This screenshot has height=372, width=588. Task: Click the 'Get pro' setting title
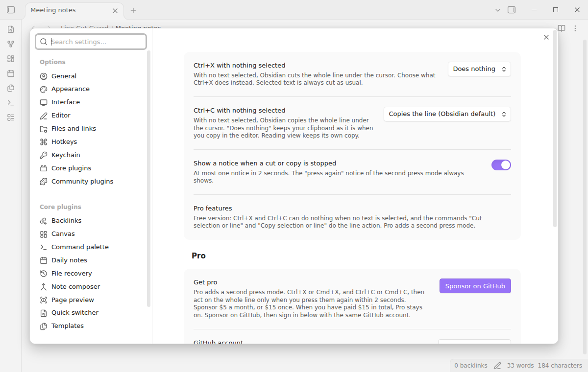click(x=205, y=282)
